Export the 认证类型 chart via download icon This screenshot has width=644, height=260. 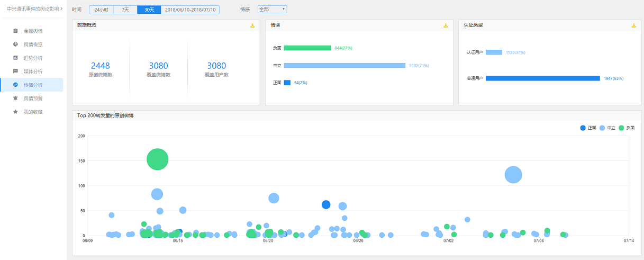click(x=633, y=25)
